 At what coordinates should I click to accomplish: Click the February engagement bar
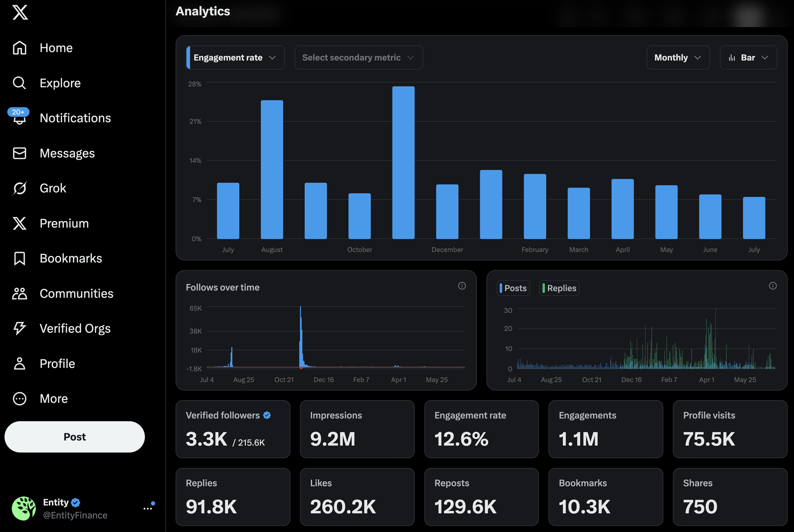pyautogui.click(x=535, y=207)
